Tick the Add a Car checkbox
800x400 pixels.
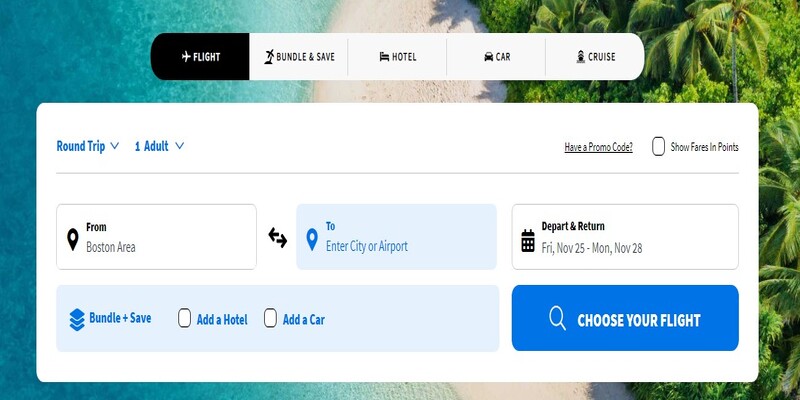(270, 318)
